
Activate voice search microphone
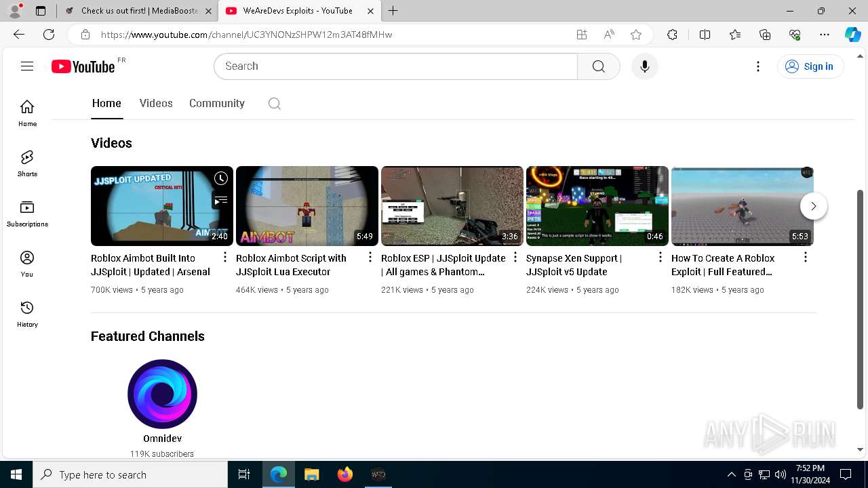click(644, 66)
